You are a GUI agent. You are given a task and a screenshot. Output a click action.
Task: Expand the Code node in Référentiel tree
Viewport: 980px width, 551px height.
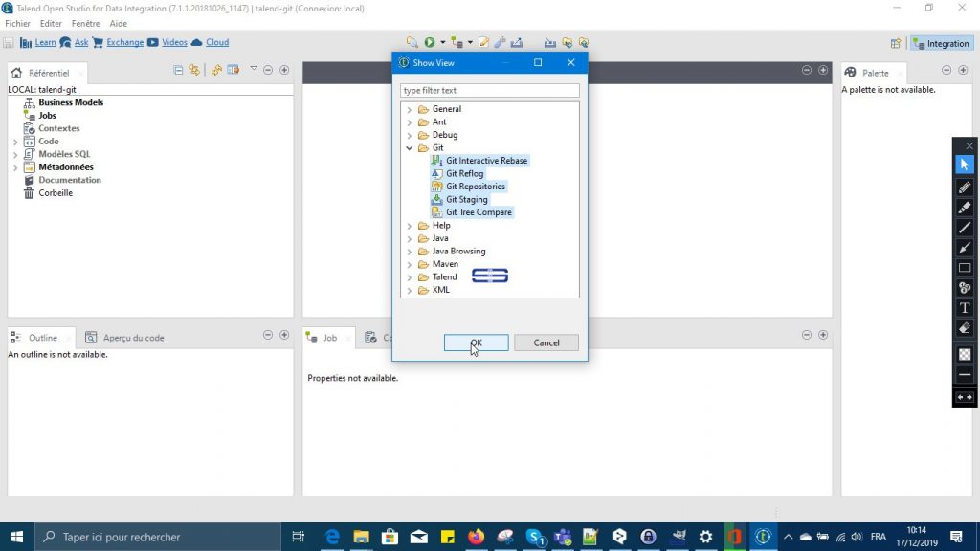15,142
